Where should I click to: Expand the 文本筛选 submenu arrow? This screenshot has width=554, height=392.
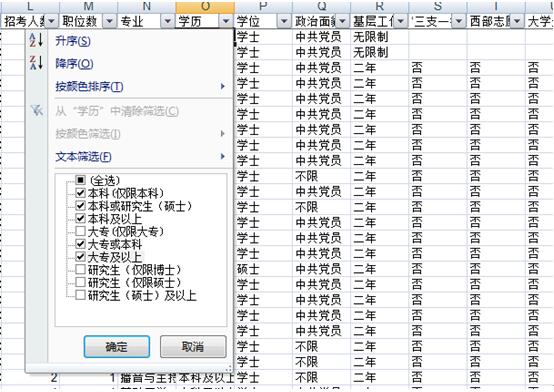click(x=223, y=156)
